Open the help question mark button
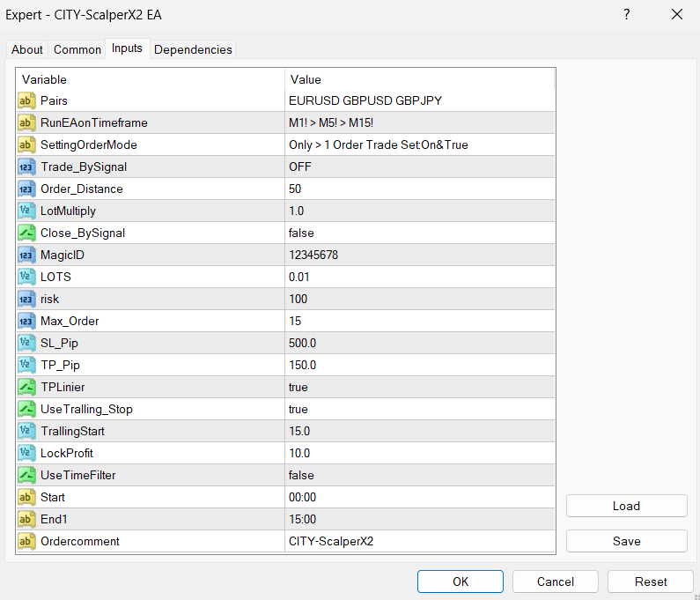This screenshot has width=700, height=600. 626,15
